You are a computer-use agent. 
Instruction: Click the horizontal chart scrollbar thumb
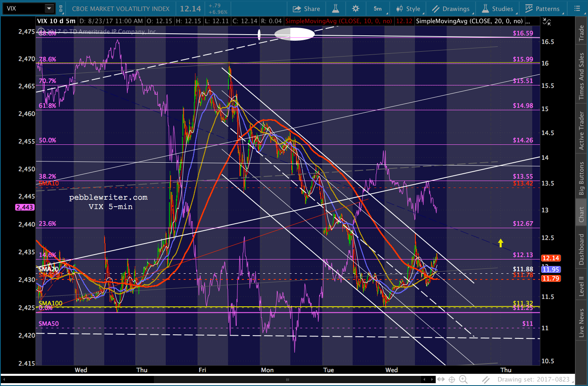coord(287,379)
